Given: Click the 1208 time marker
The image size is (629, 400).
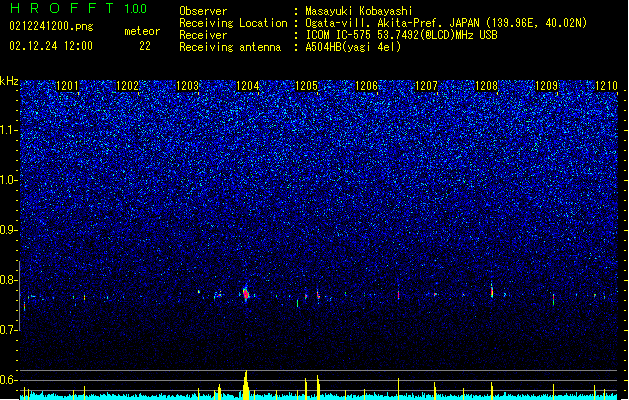Looking at the screenshot, I should click(486, 86).
